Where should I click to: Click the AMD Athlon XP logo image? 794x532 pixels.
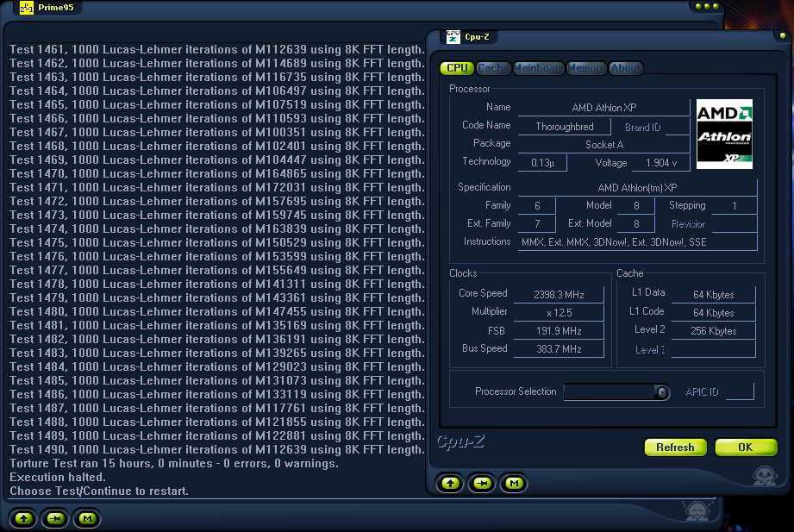724,134
